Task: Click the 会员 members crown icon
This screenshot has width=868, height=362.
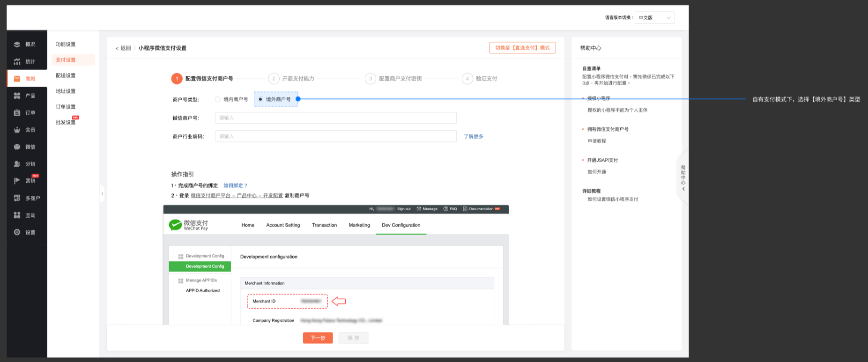Action: coord(17,130)
